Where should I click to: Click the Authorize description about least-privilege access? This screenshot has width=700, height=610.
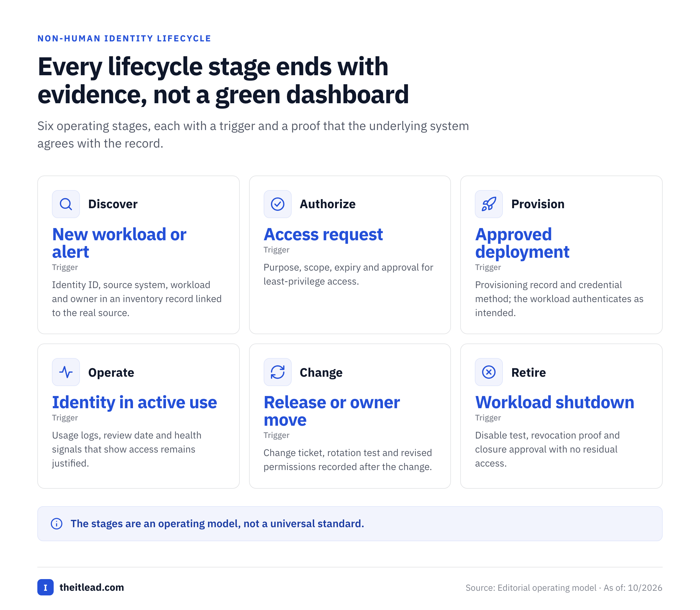click(x=348, y=274)
